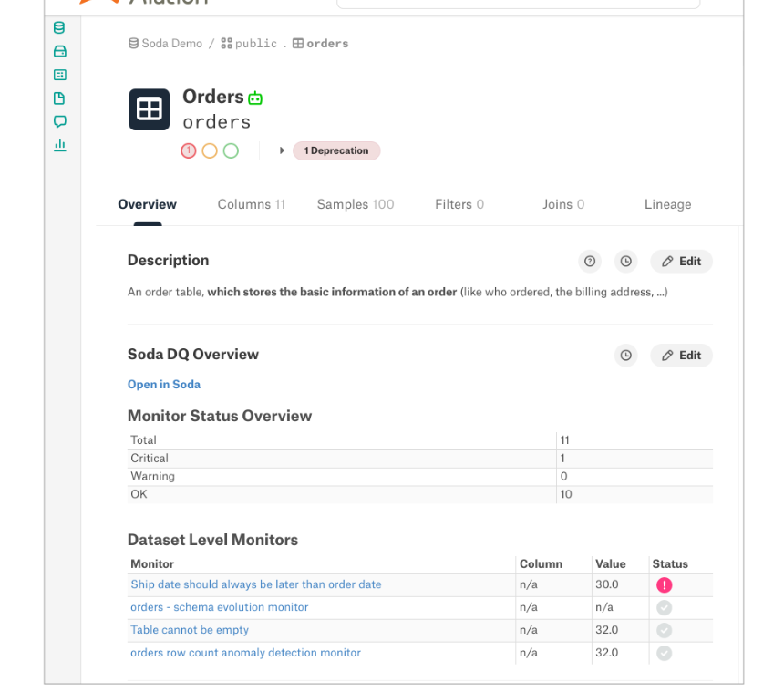The width and height of the screenshot is (784, 692).
Task: Click the OK row label
Action: coord(139,494)
